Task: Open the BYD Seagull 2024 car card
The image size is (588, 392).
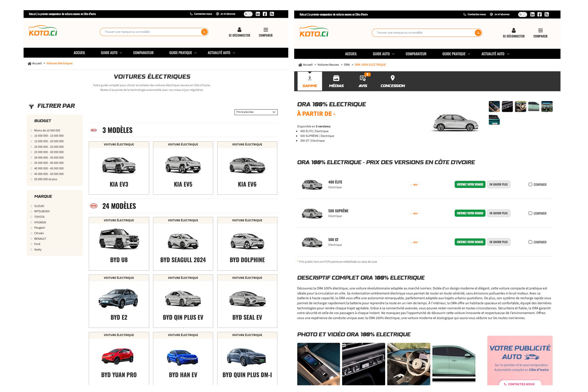Action: point(183,243)
